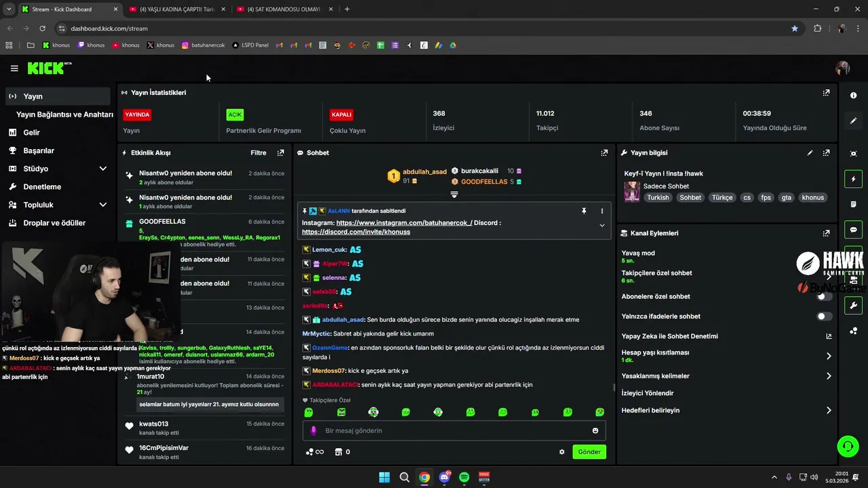Click the chat bubble icon in right sidebar
Screen dimensions: 868x488
(853, 230)
